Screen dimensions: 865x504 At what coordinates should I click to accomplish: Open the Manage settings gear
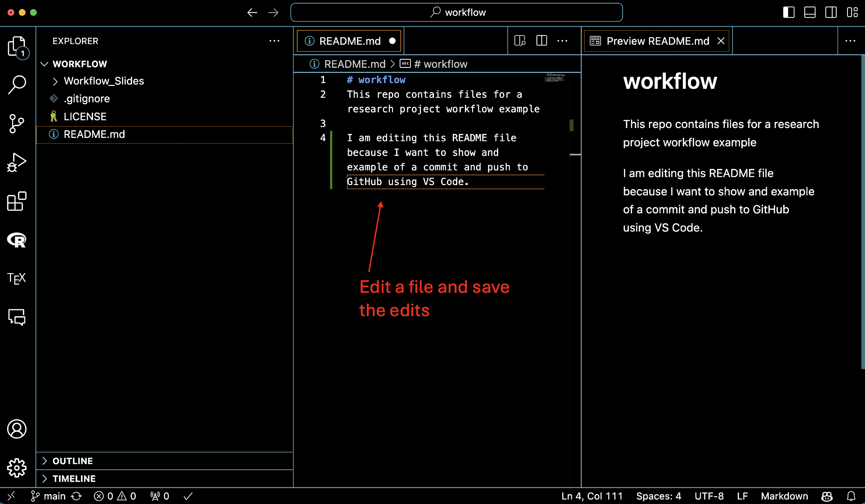17,468
